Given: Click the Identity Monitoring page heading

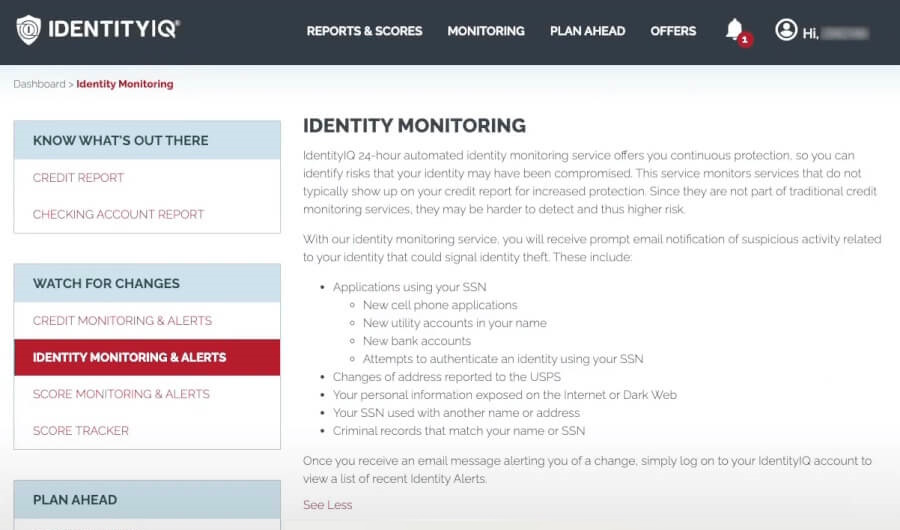Looking at the screenshot, I should click(x=414, y=125).
